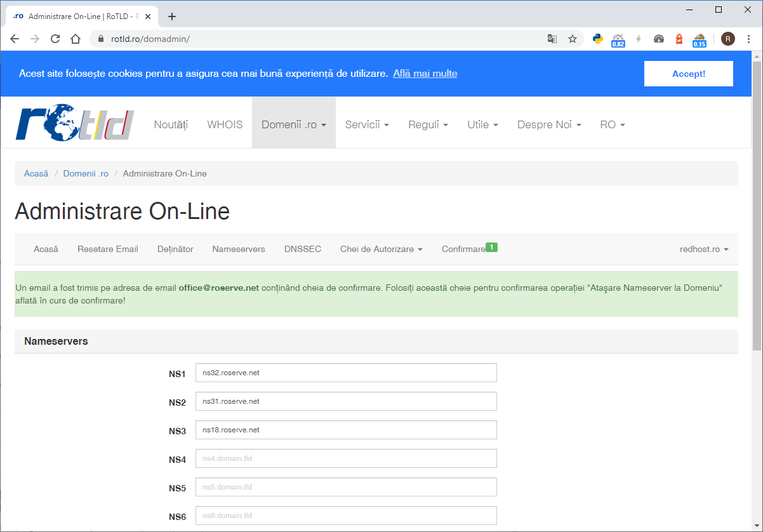The height and width of the screenshot is (532, 763).
Task: Open the redhost.ro domain dropdown
Action: [x=703, y=249]
